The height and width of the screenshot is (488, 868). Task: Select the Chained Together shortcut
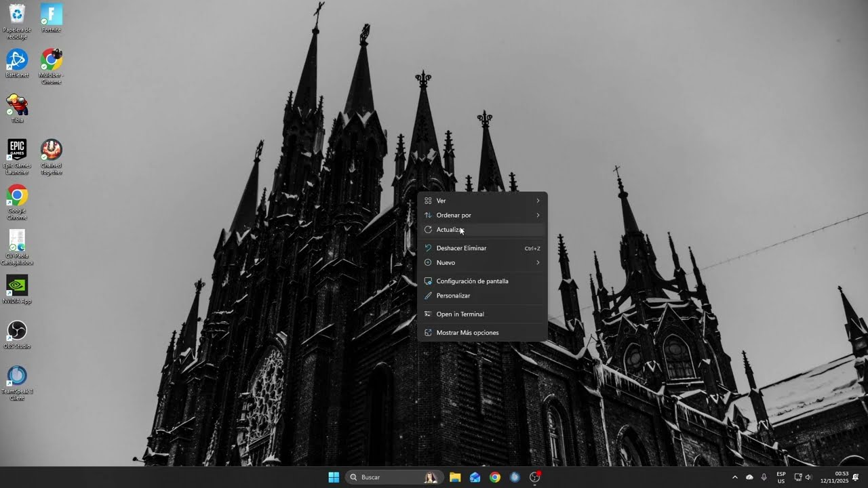(52, 157)
